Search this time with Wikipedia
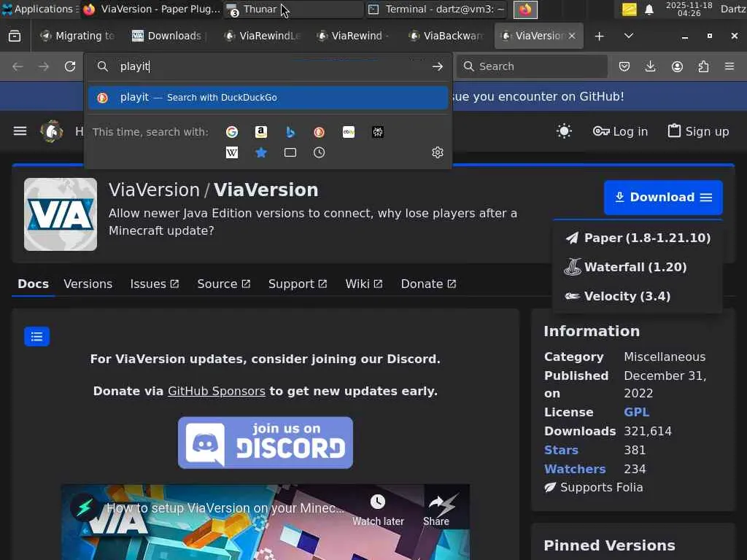This screenshot has height=560, width=747. click(232, 152)
